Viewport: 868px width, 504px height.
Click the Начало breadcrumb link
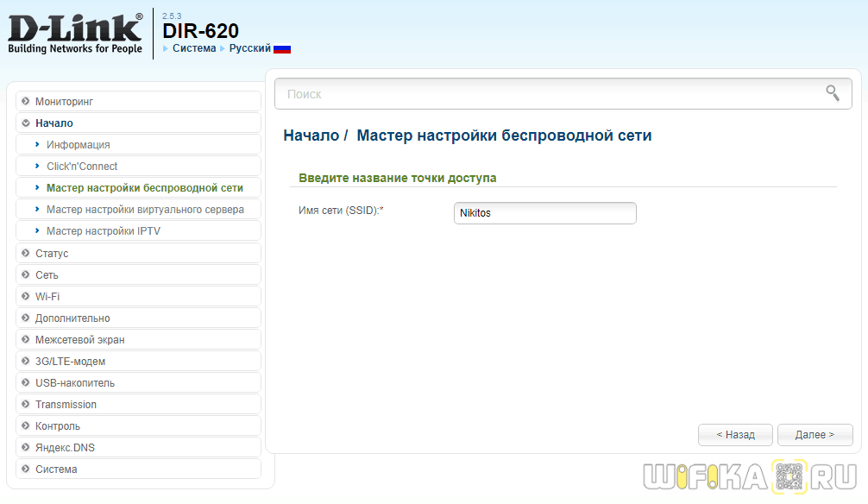click(x=311, y=135)
